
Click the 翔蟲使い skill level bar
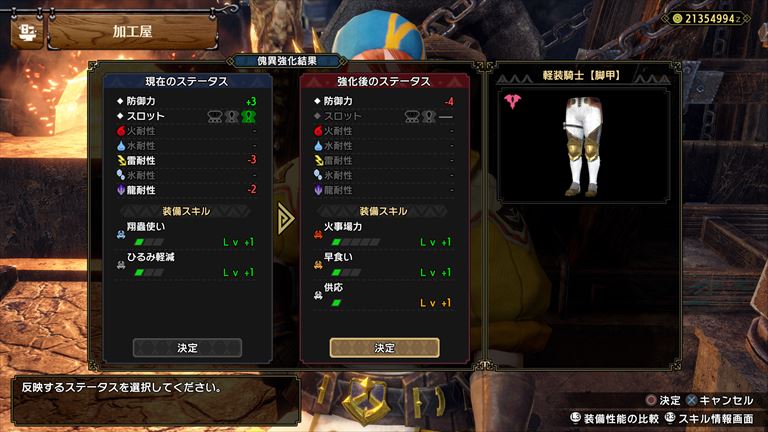(x=149, y=242)
